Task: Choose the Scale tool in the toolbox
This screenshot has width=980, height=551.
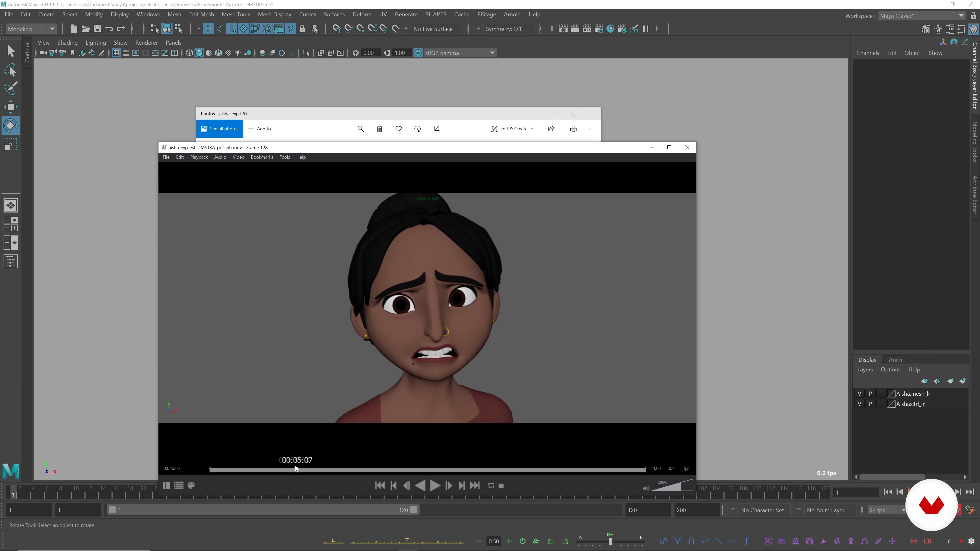Action: [x=11, y=144]
